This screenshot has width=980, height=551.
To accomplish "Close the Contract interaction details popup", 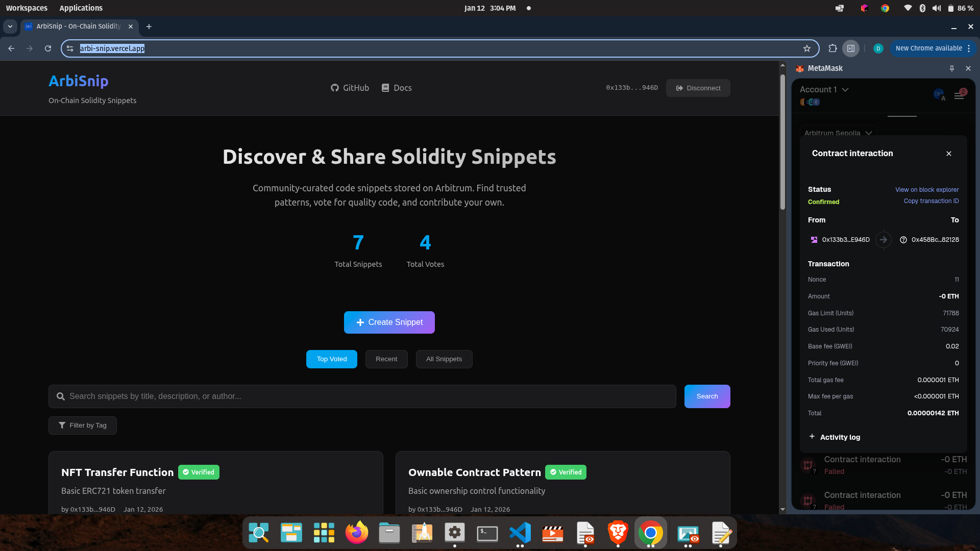I will [949, 154].
